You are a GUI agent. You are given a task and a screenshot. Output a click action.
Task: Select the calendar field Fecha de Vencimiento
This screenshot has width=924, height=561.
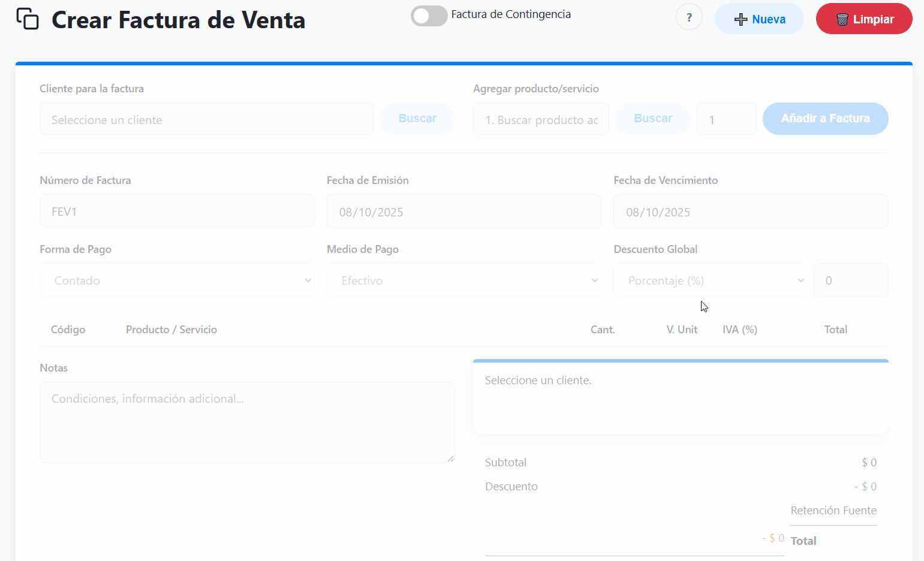pos(750,211)
